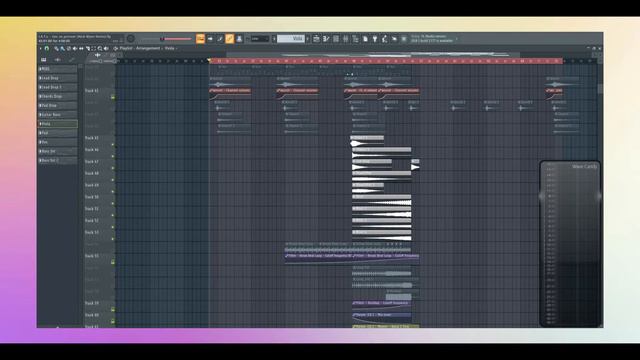Toggle mute light on Track 59
640x360 pixels.
click(113, 309)
